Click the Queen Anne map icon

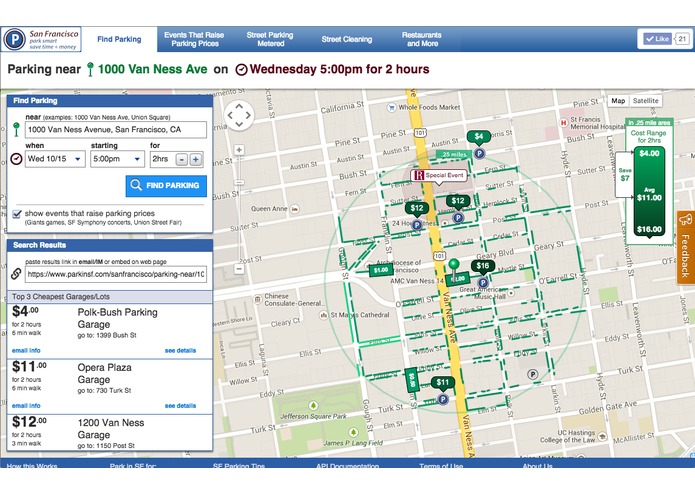295,209
